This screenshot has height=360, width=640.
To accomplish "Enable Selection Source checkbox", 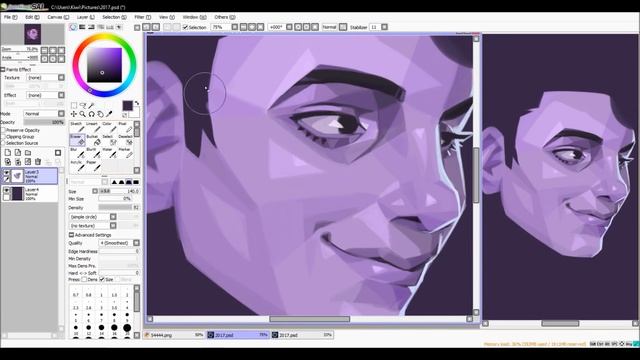I will (3, 143).
